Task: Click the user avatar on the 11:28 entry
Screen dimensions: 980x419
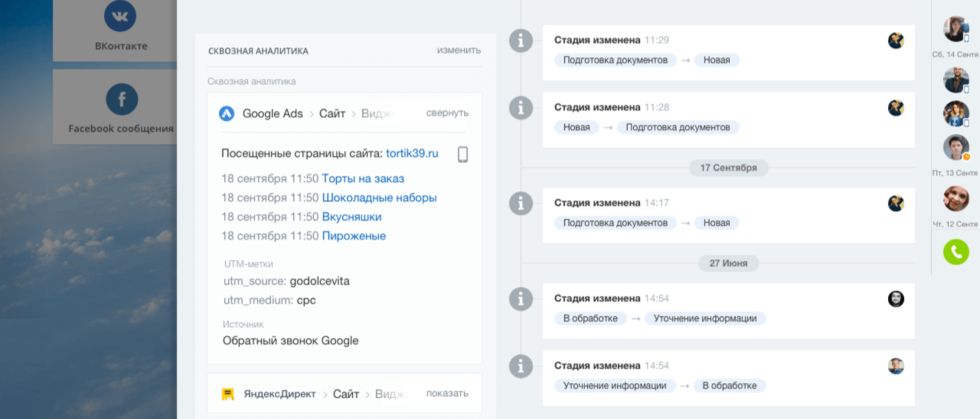Action: pyautogui.click(x=896, y=108)
